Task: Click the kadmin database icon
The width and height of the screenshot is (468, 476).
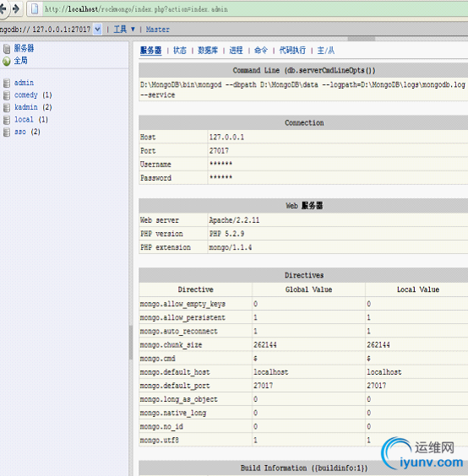Action: [x=7, y=107]
